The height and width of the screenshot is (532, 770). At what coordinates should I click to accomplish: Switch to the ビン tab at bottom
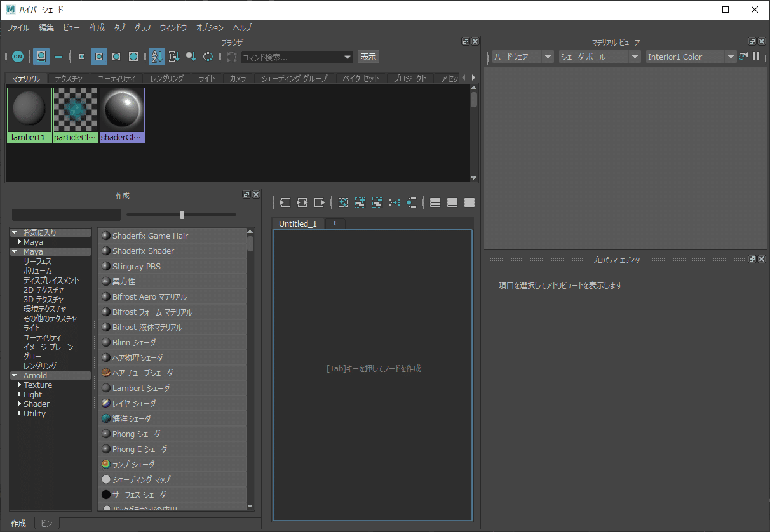[x=46, y=524]
